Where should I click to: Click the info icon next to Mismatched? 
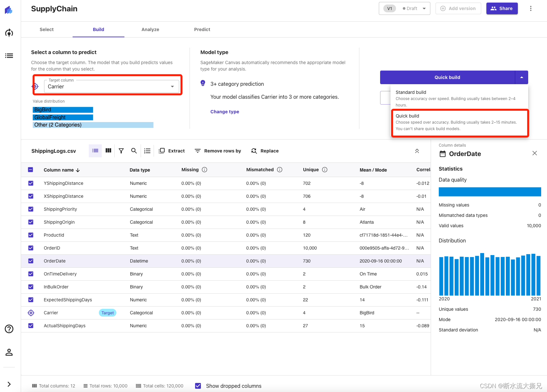(x=280, y=170)
